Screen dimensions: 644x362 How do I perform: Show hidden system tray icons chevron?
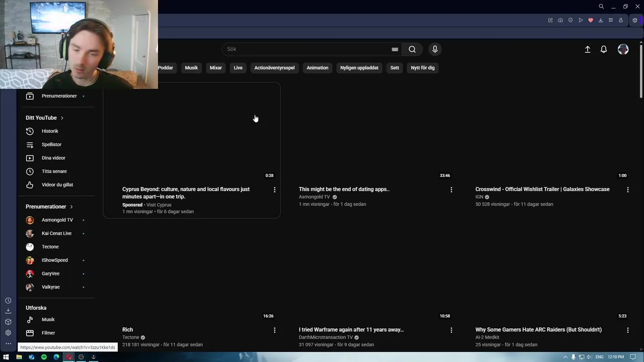coord(566,357)
